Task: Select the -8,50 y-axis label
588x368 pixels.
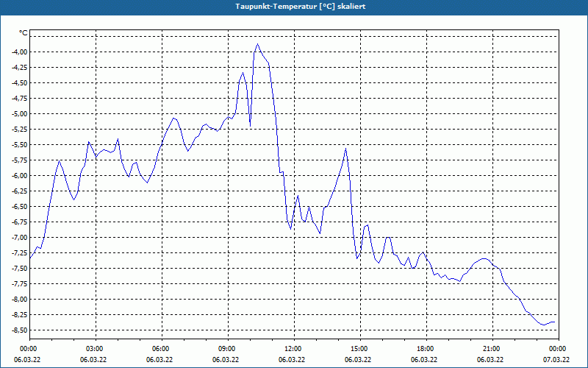Action: click(x=20, y=330)
